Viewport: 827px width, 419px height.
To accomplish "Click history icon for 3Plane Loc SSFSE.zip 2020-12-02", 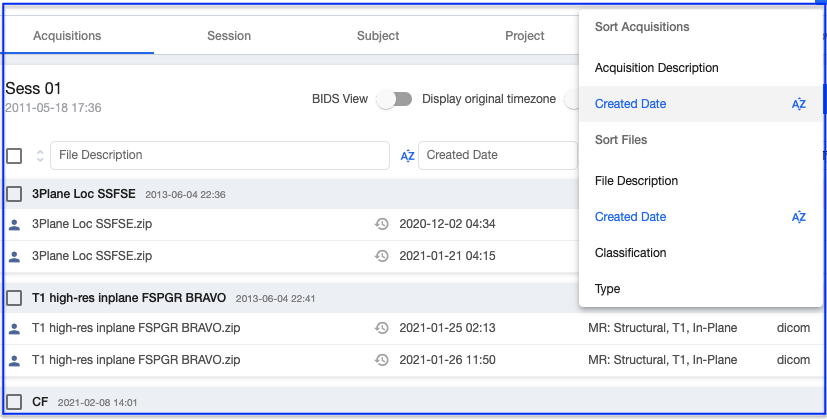I will 381,224.
